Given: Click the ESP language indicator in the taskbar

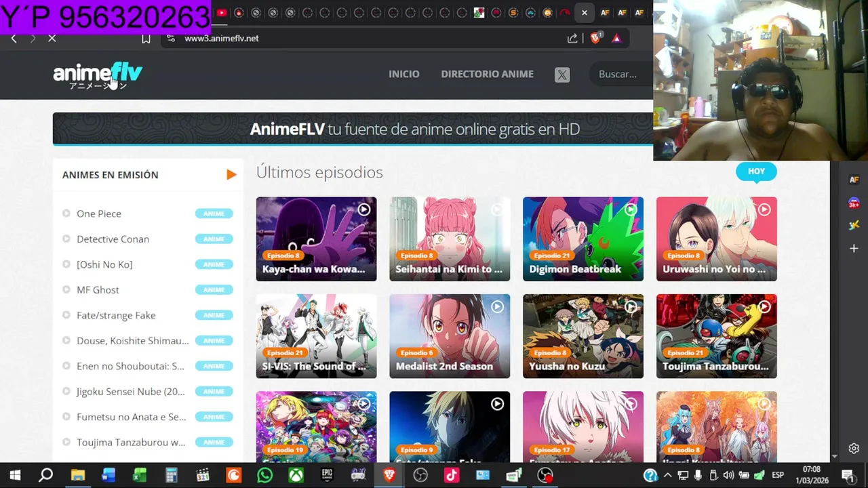Looking at the screenshot, I should [x=778, y=475].
